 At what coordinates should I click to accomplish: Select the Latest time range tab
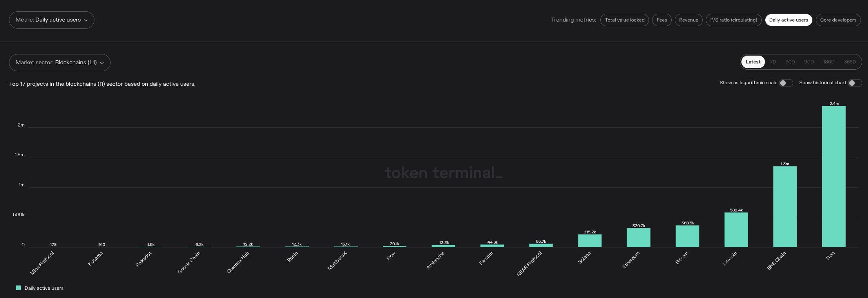[753, 62]
